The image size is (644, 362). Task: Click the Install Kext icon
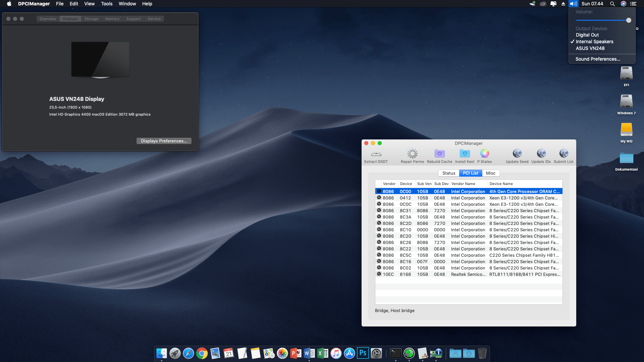click(465, 154)
